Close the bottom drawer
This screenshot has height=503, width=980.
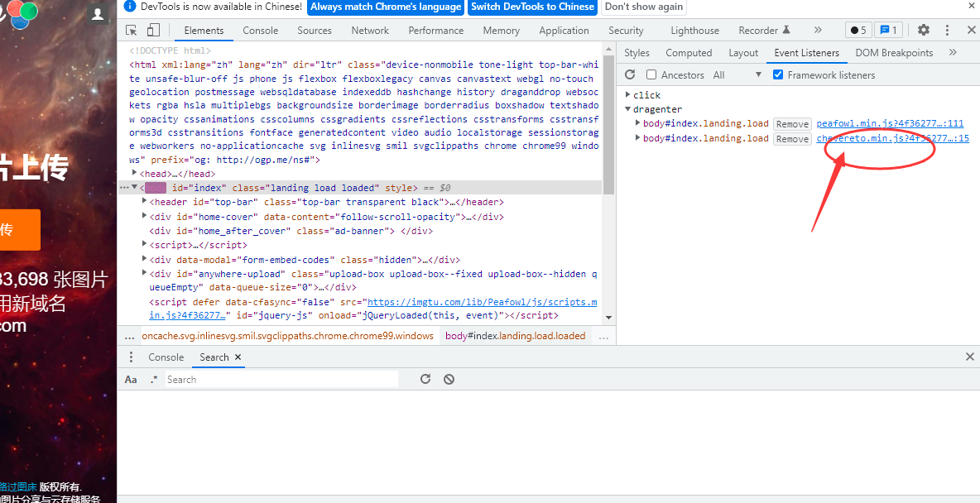click(x=969, y=357)
